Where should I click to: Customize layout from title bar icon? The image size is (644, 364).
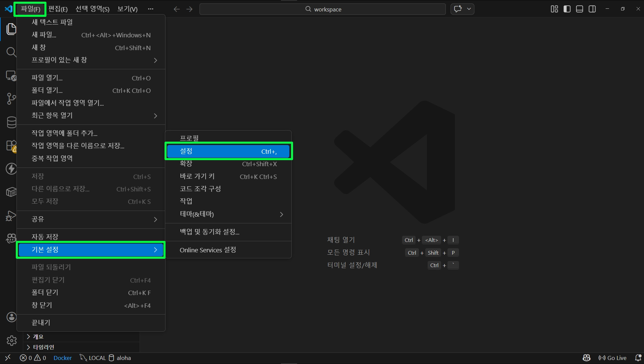(x=554, y=9)
